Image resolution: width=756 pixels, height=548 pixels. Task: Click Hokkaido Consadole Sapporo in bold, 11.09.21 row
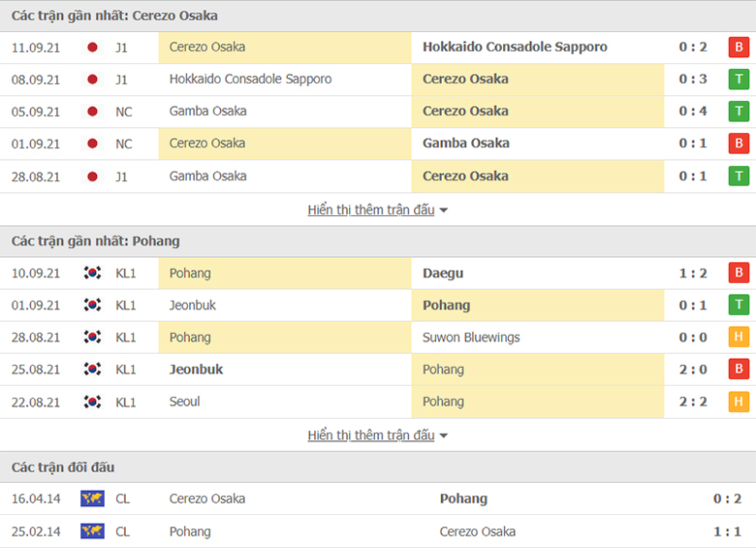pyautogui.click(x=515, y=47)
